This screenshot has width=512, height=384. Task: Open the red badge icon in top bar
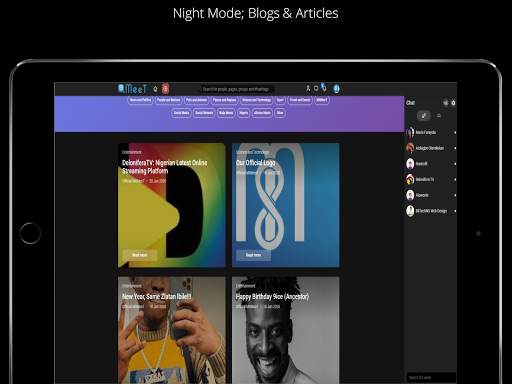point(165,89)
